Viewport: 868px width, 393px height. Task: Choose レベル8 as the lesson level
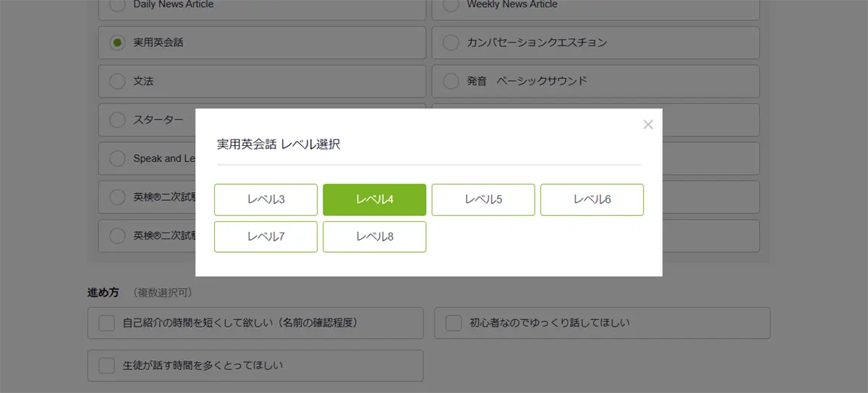pos(374,236)
